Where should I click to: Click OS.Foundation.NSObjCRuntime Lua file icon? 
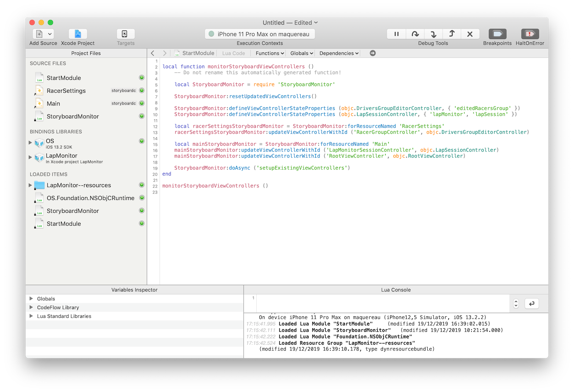[x=39, y=198]
